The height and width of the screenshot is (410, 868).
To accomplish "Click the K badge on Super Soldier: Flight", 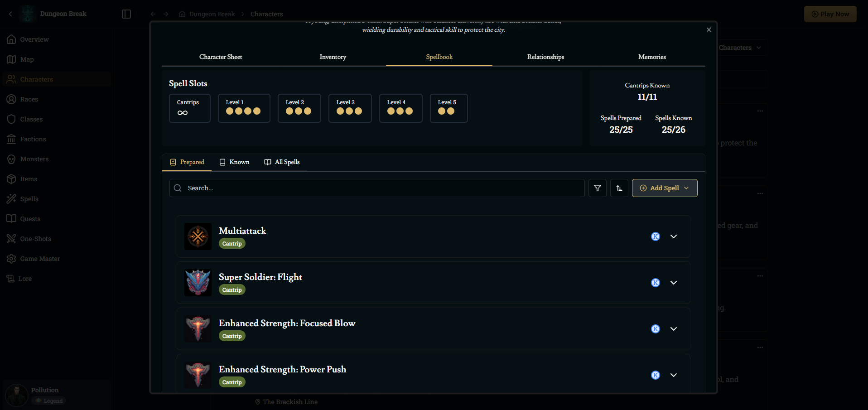I will [x=655, y=283].
